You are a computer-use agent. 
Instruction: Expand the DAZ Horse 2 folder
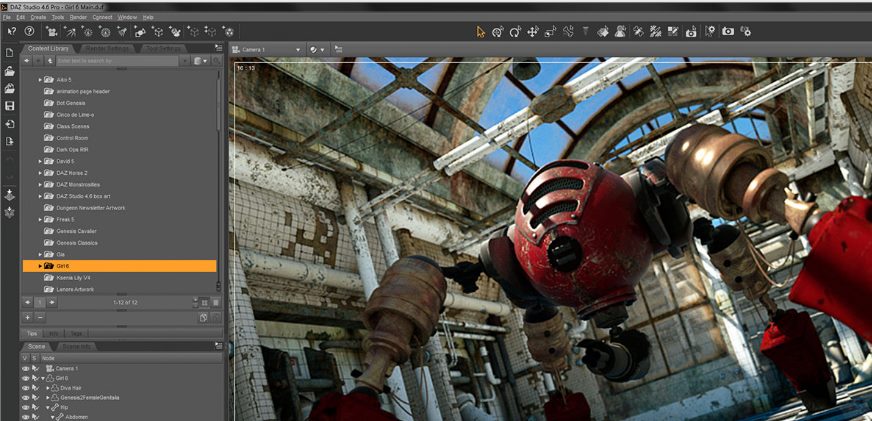[x=40, y=173]
